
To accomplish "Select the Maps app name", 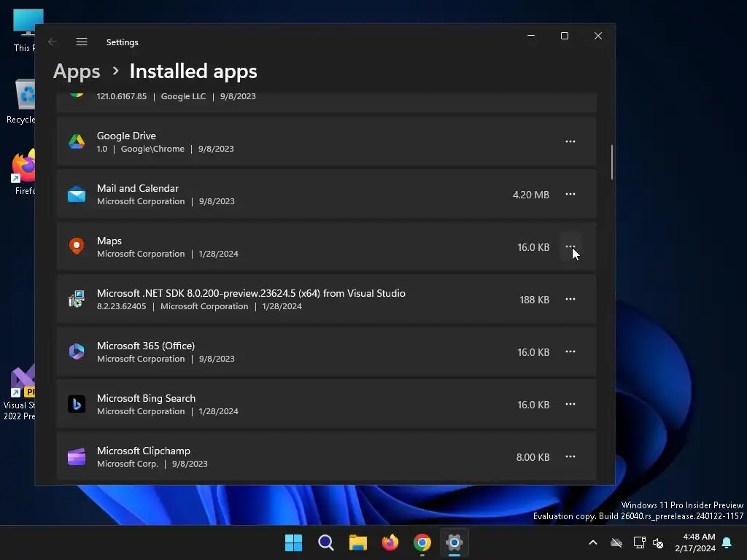I will (109, 241).
